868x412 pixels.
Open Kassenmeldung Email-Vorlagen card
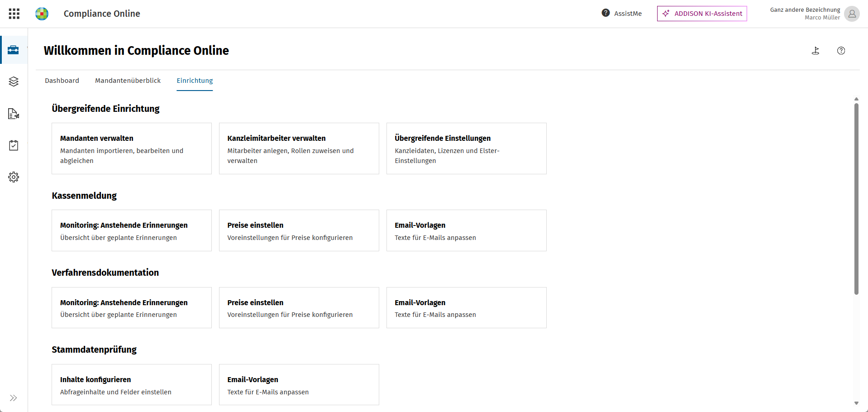click(x=467, y=230)
